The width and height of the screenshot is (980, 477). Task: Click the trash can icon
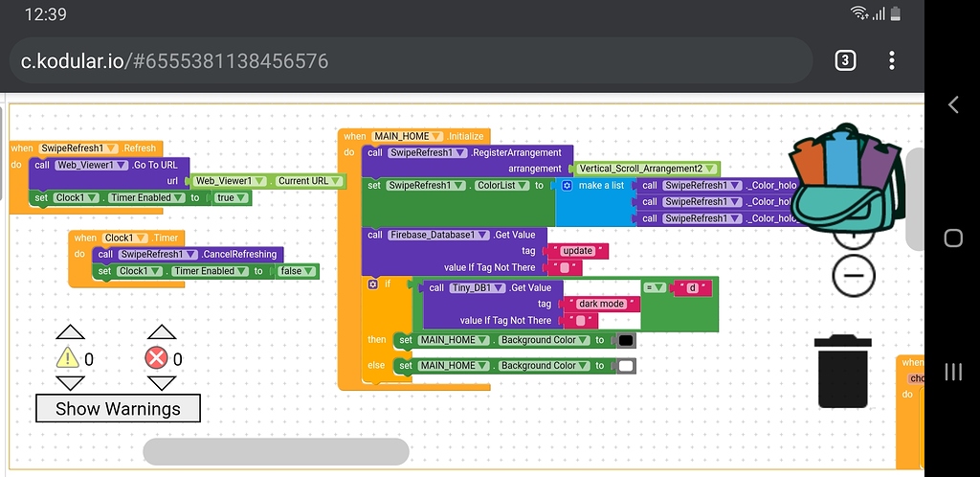click(x=842, y=372)
